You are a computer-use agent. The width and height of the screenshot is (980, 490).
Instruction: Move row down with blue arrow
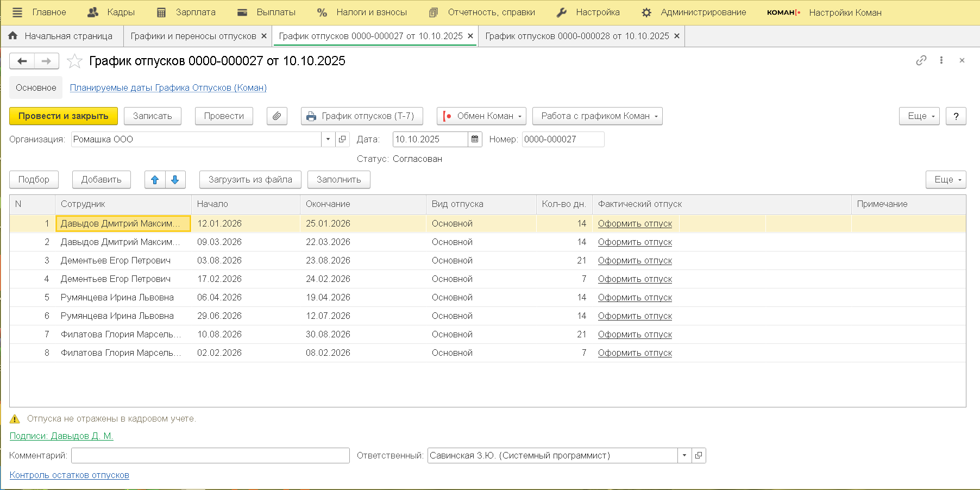pyautogui.click(x=175, y=180)
